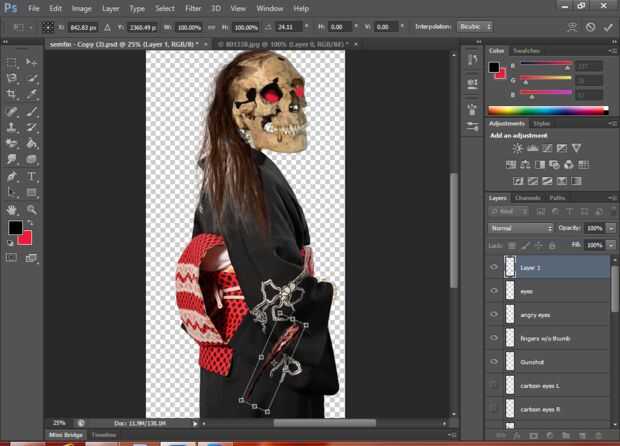The height and width of the screenshot is (446, 620).
Task: Open the Image menu
Action: point(81,8)
